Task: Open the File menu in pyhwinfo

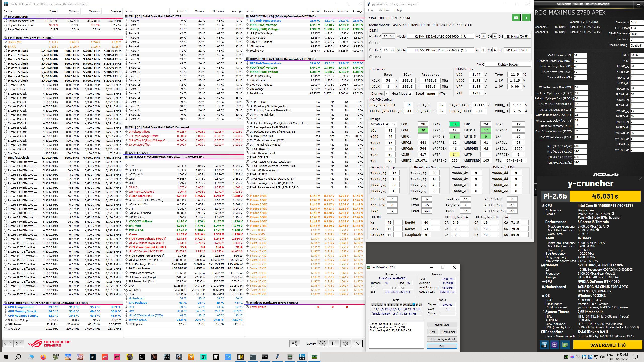Action: tap(370, 10)
